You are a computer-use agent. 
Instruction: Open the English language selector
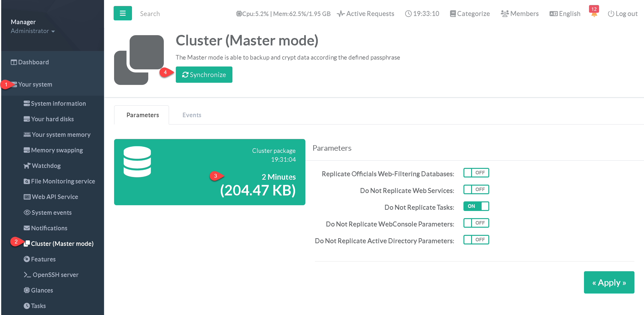click(565, 14)
